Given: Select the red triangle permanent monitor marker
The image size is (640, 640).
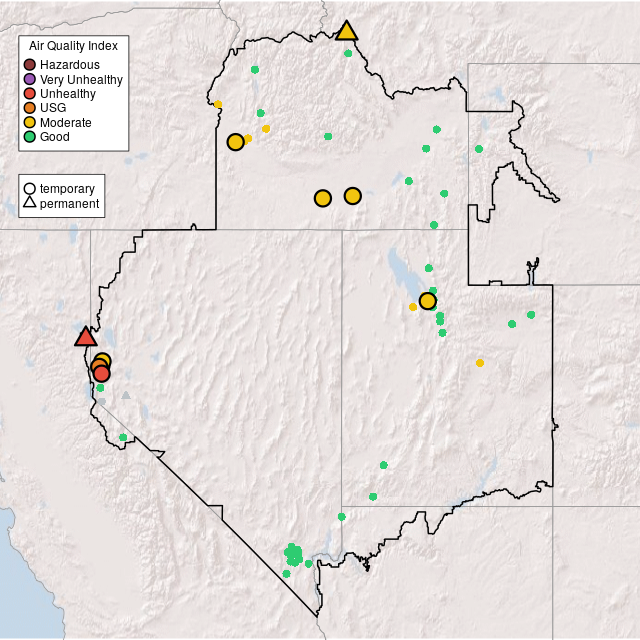Looking at the screenshot, I should pyautogui.click(x=86, y=337).
